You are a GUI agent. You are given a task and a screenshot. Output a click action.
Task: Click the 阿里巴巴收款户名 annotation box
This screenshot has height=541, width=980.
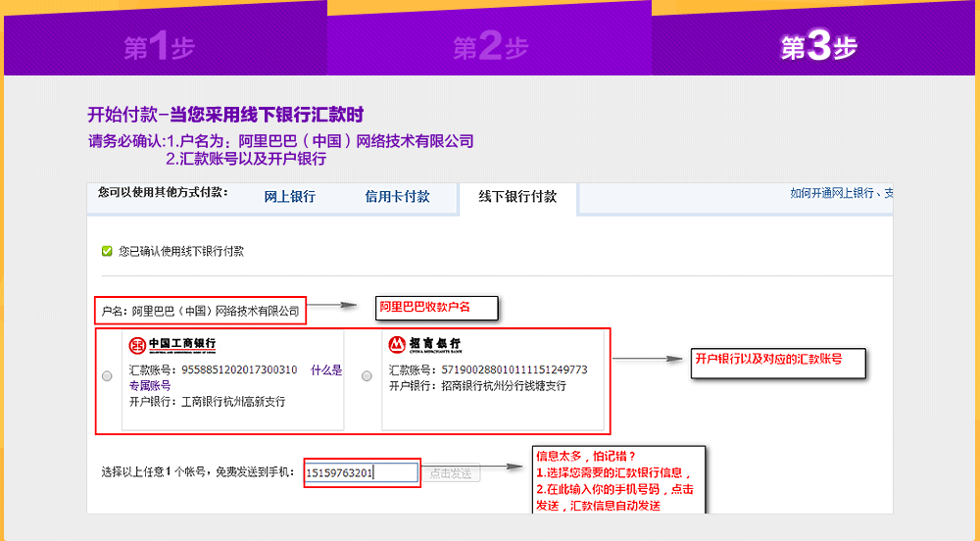pos(437,308)
